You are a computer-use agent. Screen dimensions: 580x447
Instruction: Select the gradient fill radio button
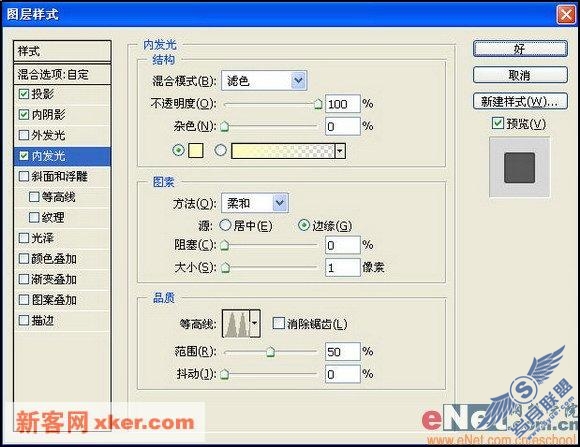pyautogui.click(x=220, y=150)
